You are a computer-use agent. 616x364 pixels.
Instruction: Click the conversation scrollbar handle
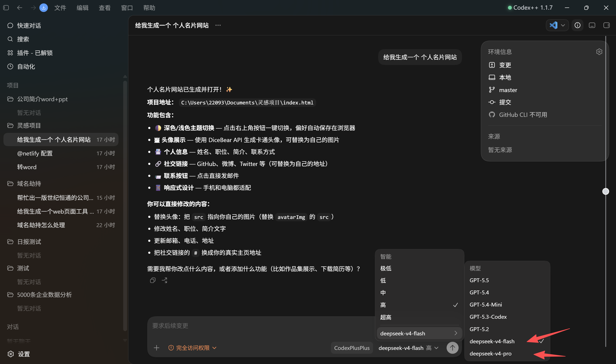[606, 191]
